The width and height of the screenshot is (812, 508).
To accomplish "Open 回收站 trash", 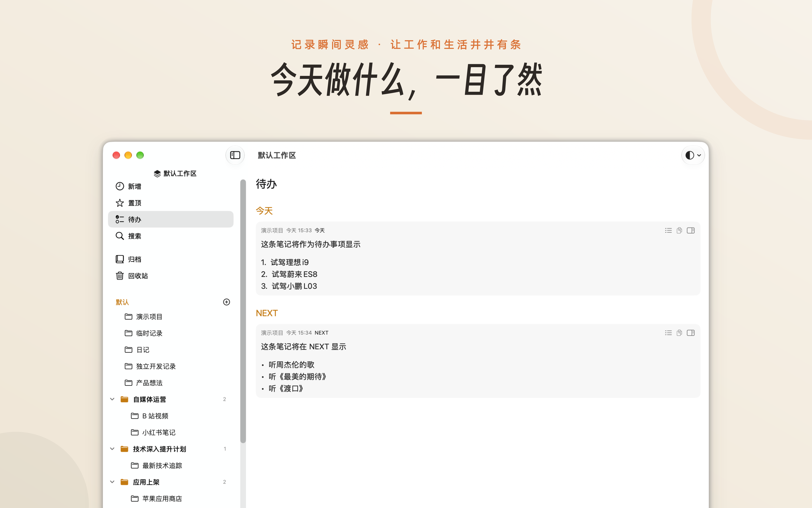I will 170,276.
